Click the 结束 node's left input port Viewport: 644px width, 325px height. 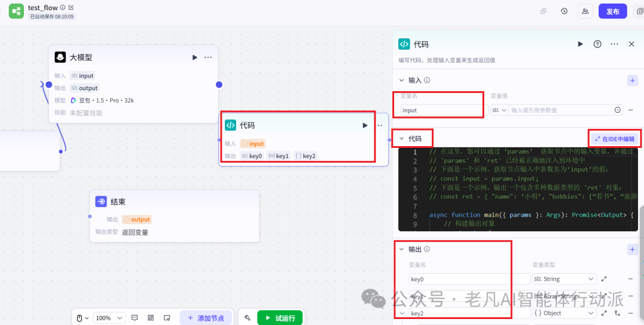89,216
